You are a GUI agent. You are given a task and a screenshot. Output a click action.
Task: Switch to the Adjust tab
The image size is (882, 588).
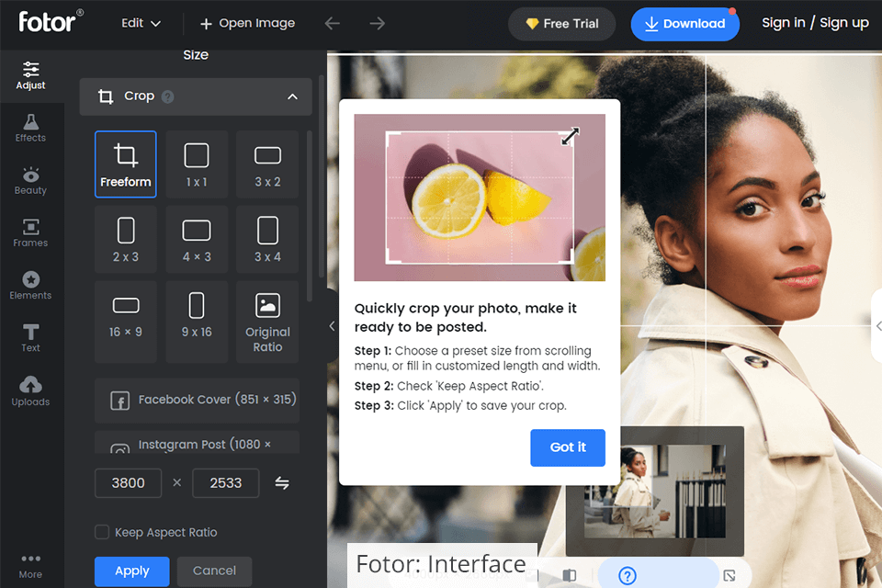[30, 76]
